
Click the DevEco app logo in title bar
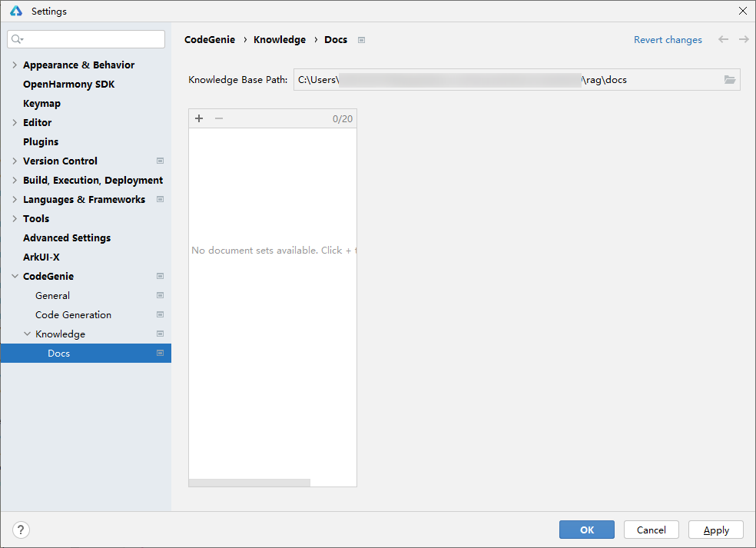(16, 11)
